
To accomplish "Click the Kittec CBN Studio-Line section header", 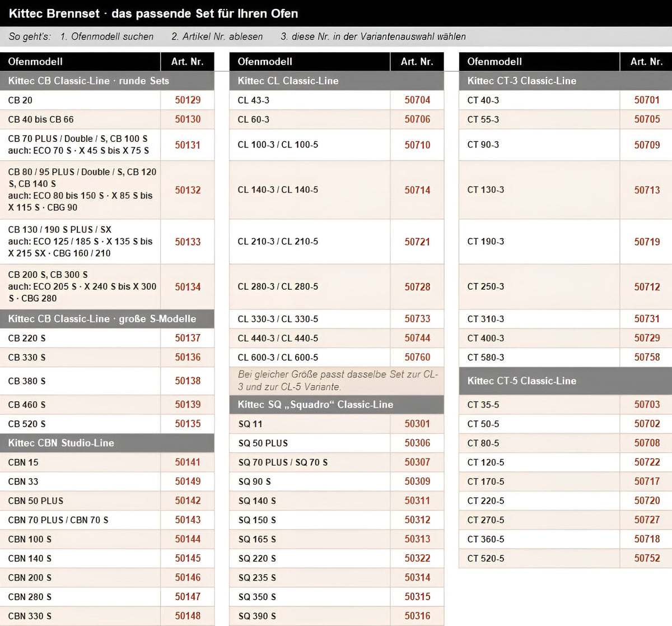I will point(107,443).
